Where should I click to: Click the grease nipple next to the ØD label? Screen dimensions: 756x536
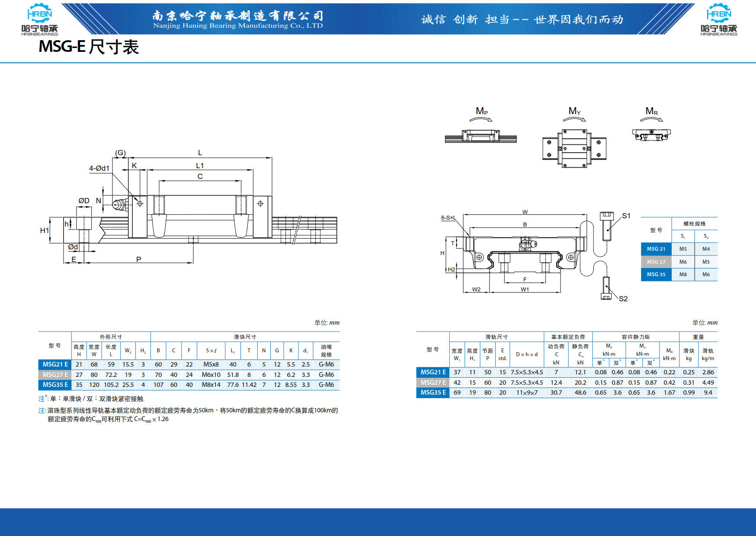tap(120, 204)
